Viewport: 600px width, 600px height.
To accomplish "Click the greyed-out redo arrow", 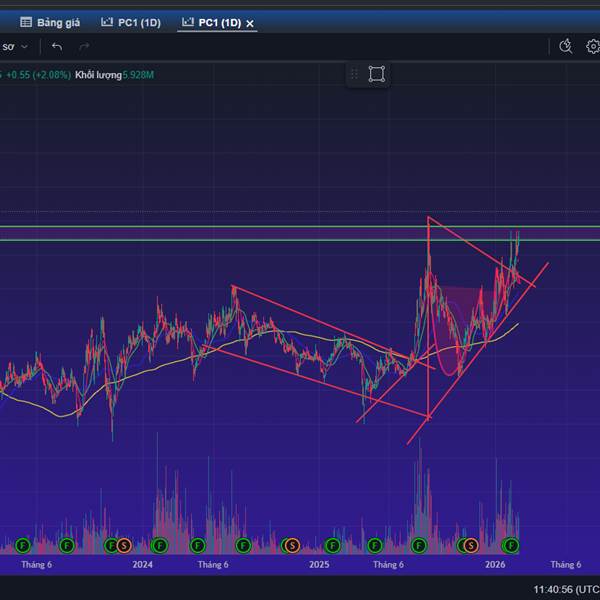I will click(84, 47).
